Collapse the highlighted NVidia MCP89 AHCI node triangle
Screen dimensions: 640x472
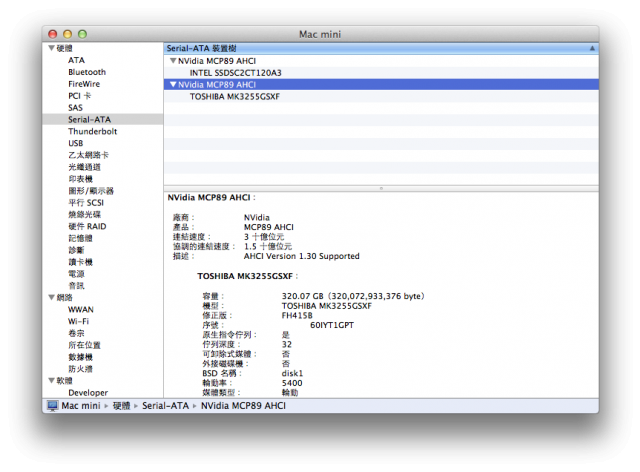pos(173,85)
